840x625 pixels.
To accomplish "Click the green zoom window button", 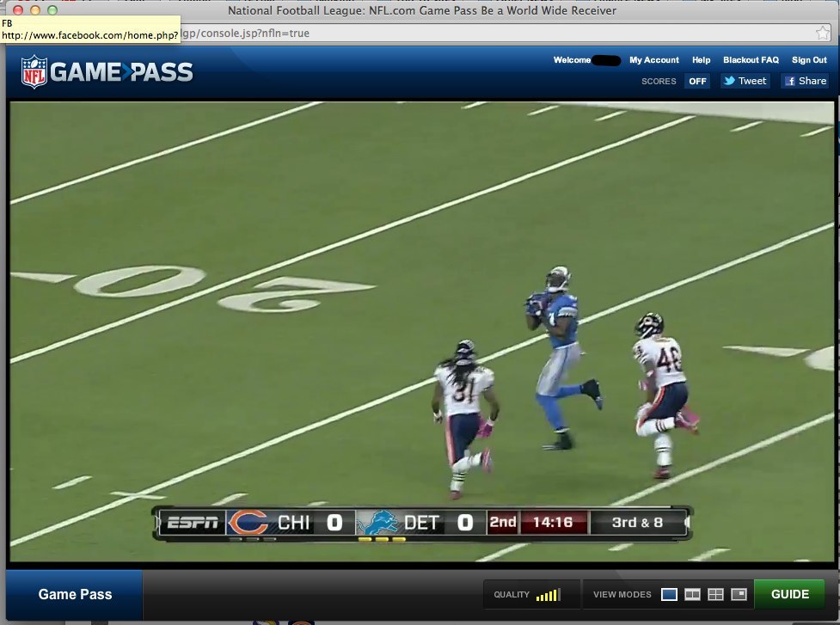I will tap(52, 10).
